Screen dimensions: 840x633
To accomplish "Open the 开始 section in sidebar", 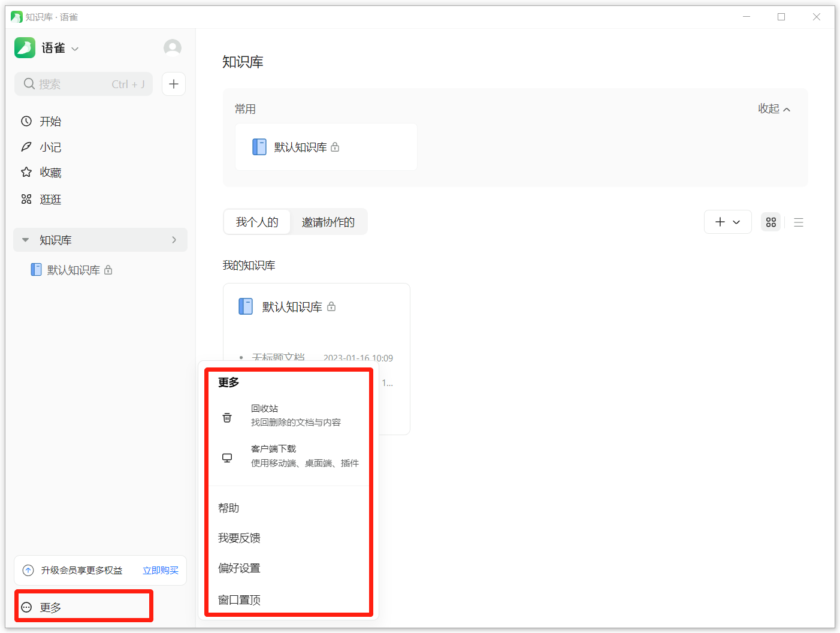I will click(x=50, y=122).
